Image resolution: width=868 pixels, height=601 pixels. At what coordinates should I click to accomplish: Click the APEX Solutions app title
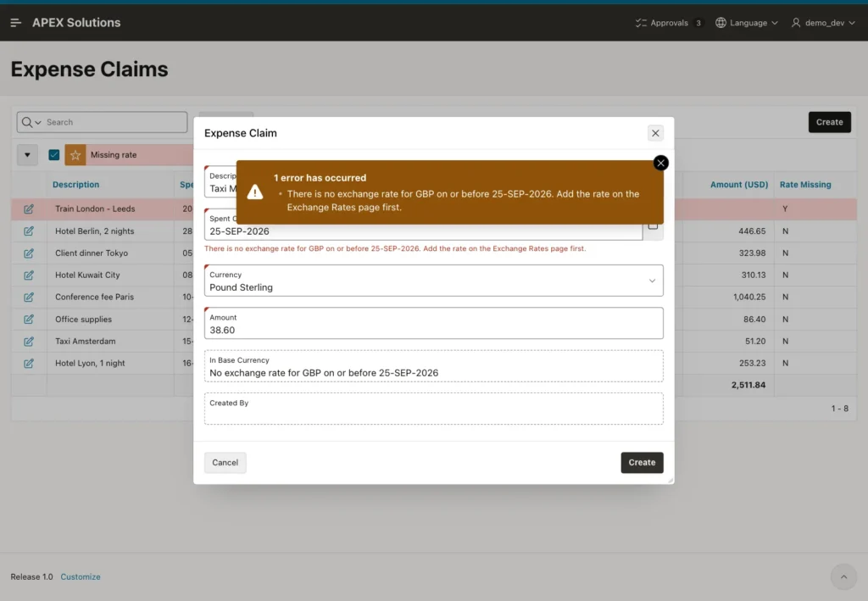(x=76, y=23)
